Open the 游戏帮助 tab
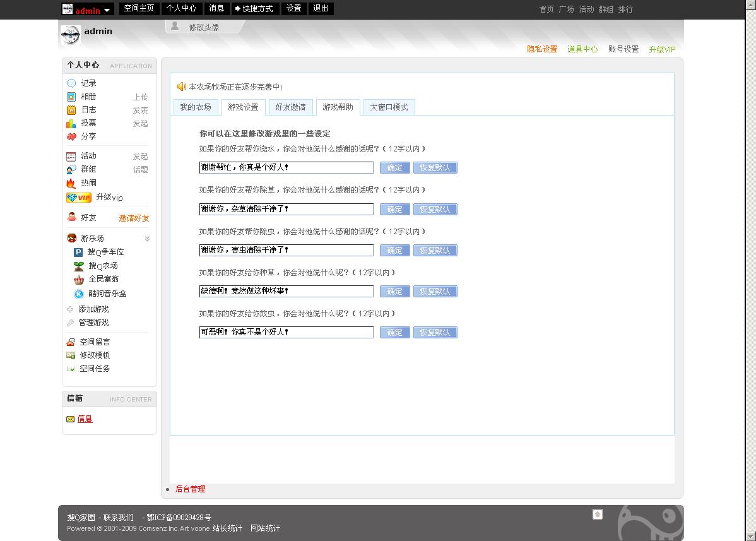Viewport: 756px width, 541px height. (x=338, y=107)
